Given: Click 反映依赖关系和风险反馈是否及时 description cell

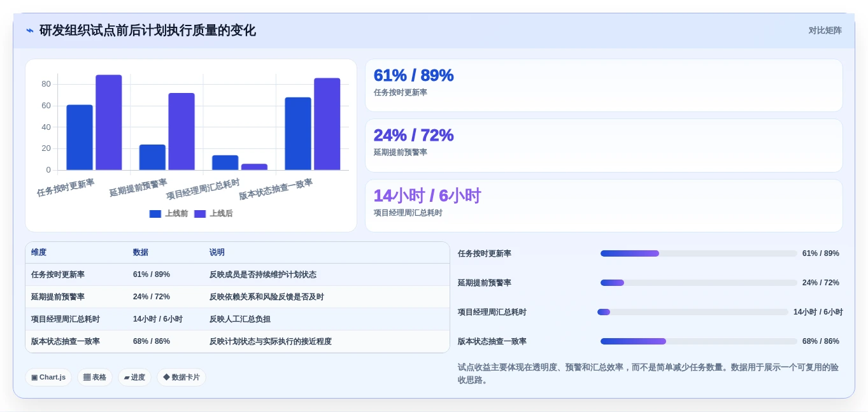Looking at the screenshot, I should [267, 297].
